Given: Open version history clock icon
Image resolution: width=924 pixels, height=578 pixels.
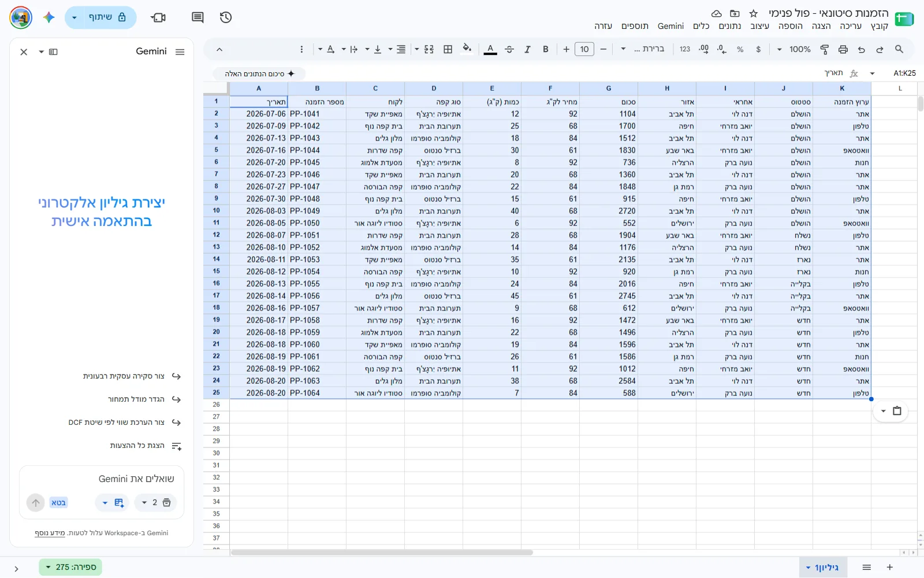Looking at the screenshot, I should [x=226, y=17].
